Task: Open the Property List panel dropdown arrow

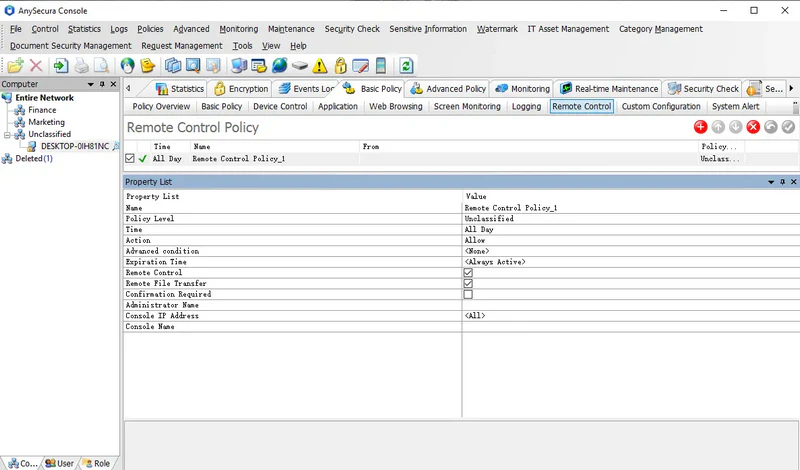Action: pos(771,182)
